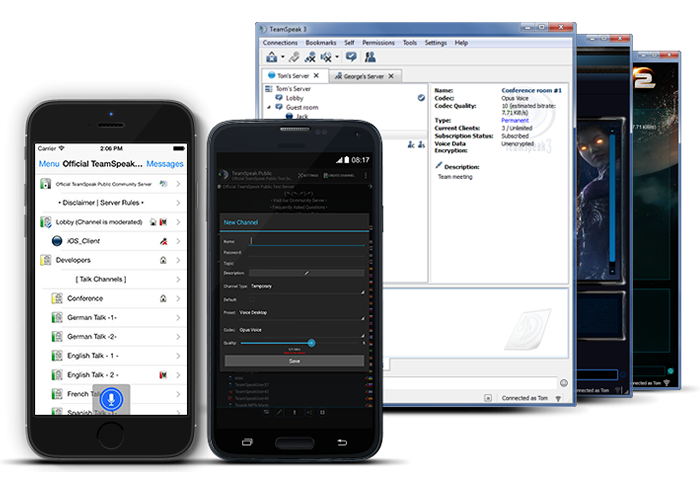This screenshot has width=700, height=482.
Task: Click the Connect to server toolbar icon
Action: [x=271, y=57]
